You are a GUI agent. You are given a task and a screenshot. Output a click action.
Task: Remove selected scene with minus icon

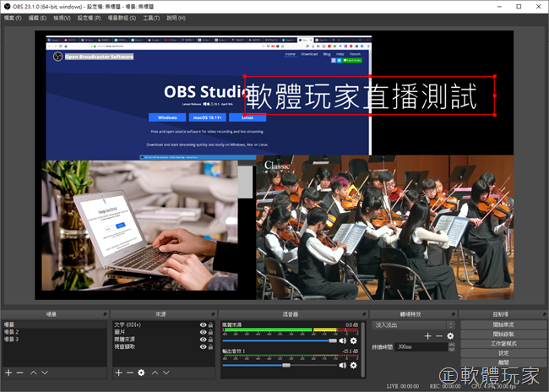click(20, 373)
